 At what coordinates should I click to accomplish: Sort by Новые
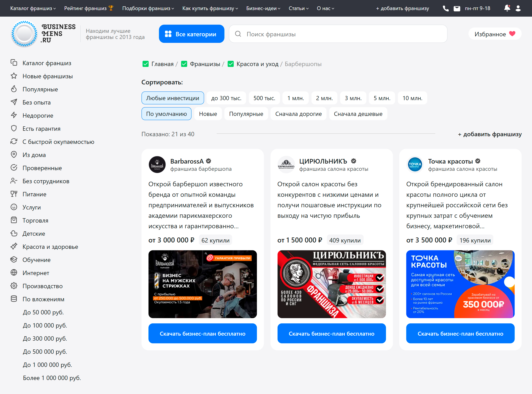click(208, 114)
